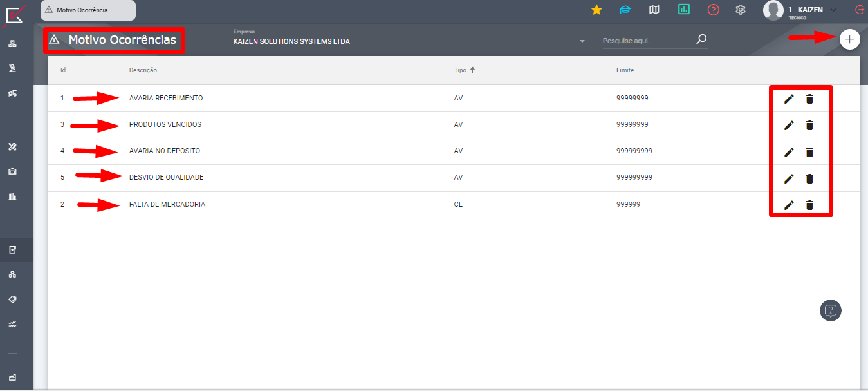Image resolution: width=868 pixels, height=391 pixels.
Task: Open the buildings icon in the sidebar
Action: [x=12, y=196]
